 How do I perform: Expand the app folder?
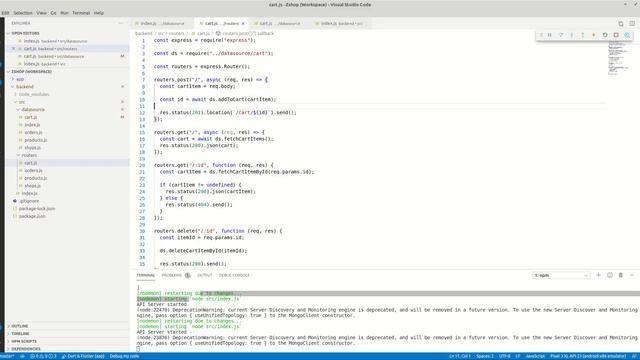(x=20, y=79)
